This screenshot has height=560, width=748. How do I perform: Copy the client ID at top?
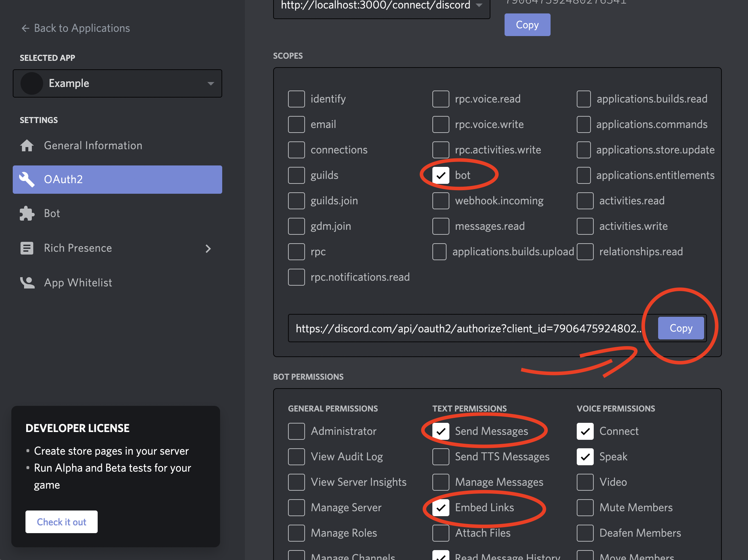(x=527, y=25)
